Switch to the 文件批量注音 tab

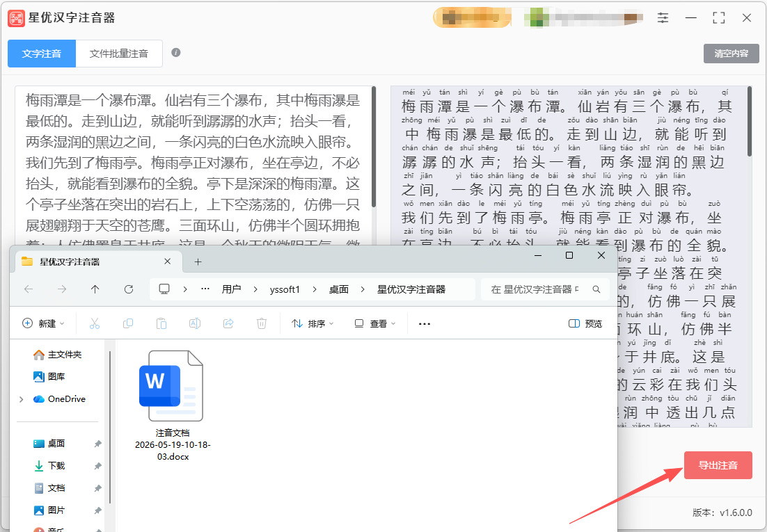pos(119,54)
